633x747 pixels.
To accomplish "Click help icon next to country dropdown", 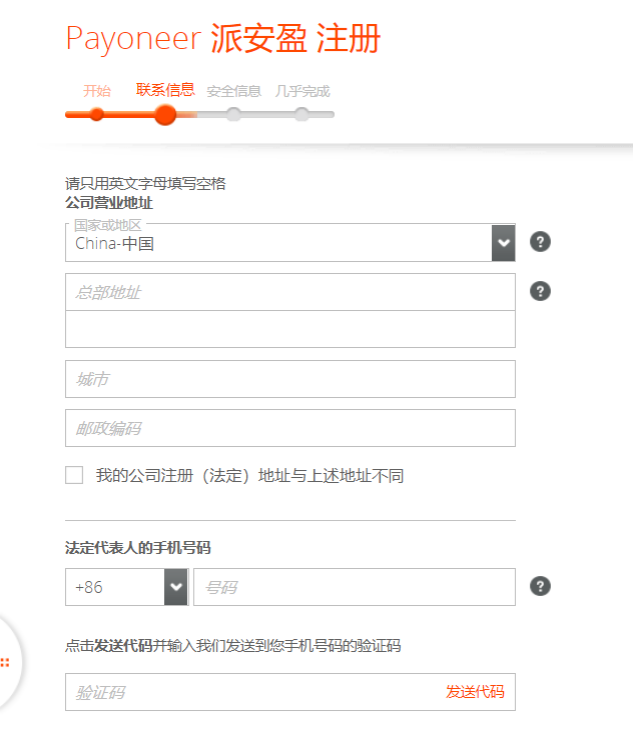I will [540, 242].
